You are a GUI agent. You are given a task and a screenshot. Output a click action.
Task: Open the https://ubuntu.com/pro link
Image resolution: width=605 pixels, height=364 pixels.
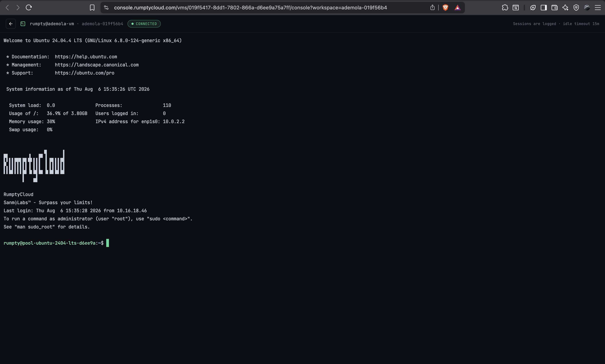click(x=84, y=73)
